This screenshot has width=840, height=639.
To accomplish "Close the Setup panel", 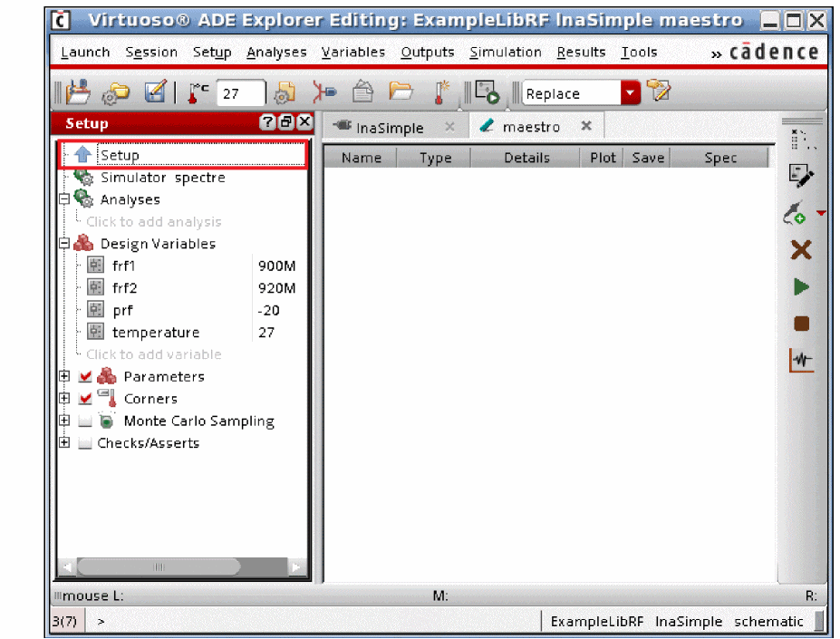I will pos(304,122).
